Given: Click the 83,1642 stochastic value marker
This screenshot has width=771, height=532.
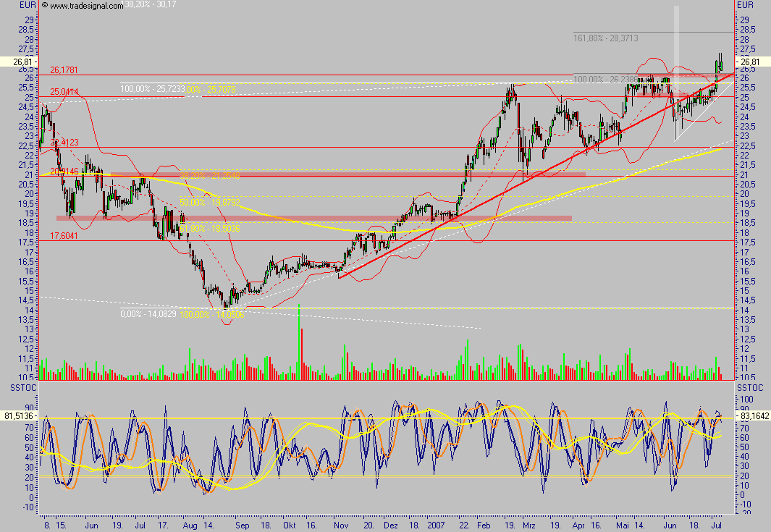Looking at the screenshot, I should click(x=754, y=416).
